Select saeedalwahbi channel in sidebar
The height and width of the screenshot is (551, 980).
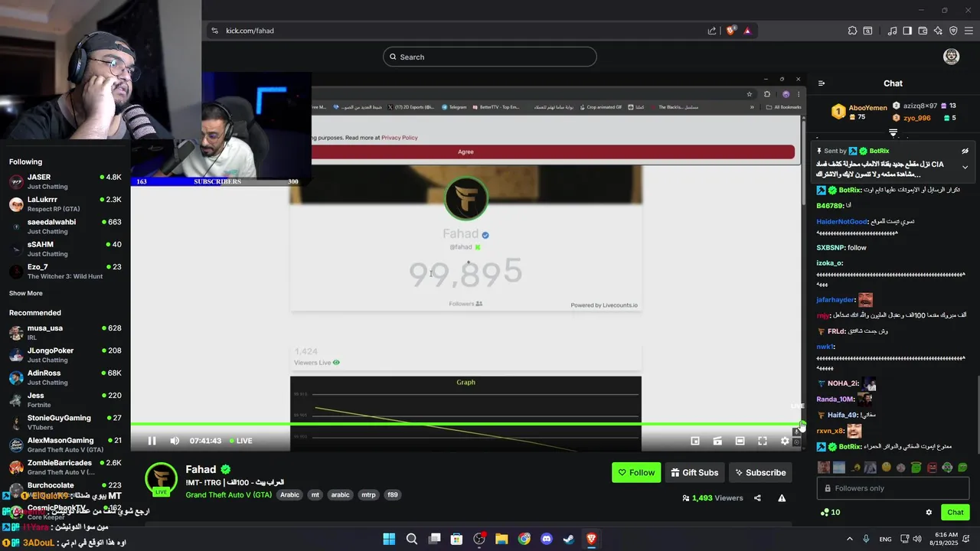[x=65, y=227]
